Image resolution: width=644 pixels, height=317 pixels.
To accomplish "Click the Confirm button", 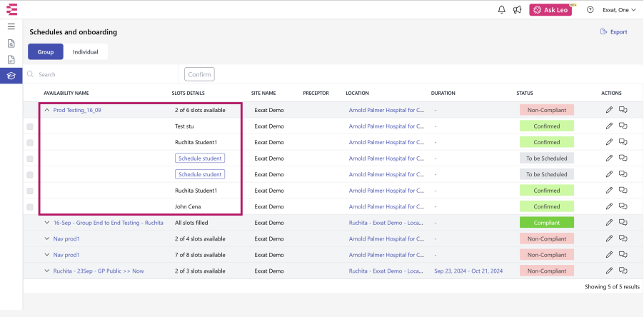I will 199,74.
